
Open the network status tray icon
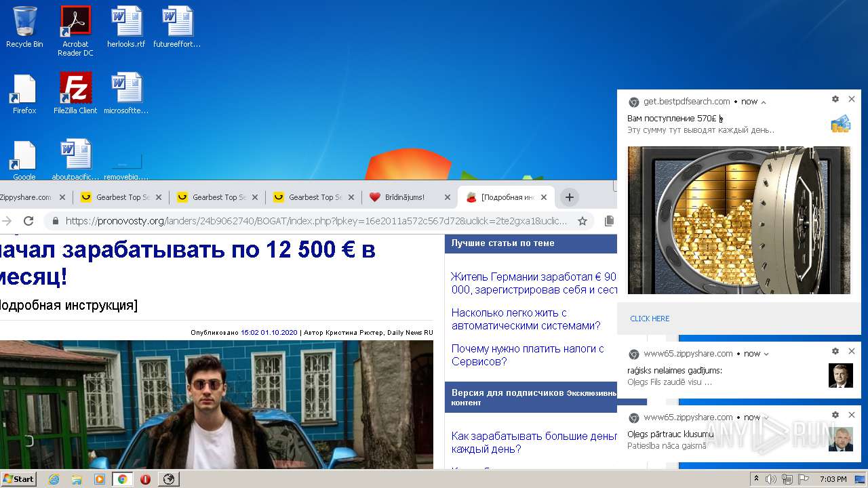pos(787,479)
